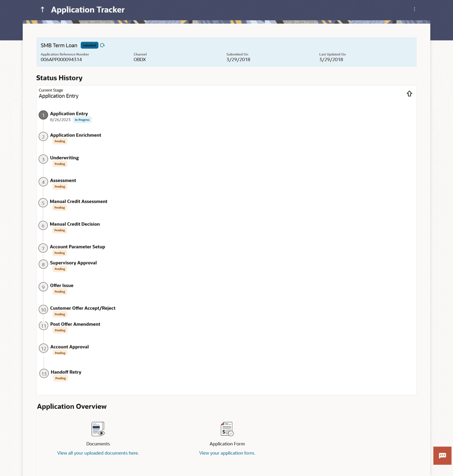
Task: Click the Documents label in Application Overview
Action: click(98, 444)
